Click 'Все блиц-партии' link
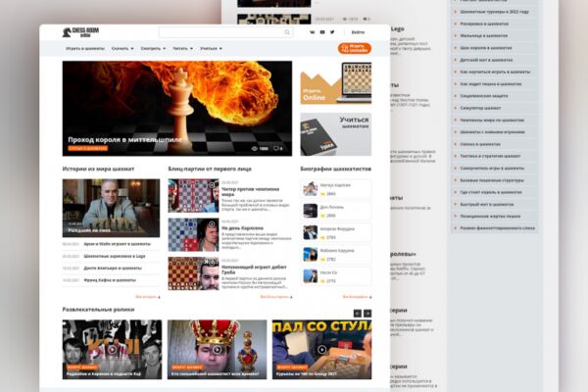The image size is (588, 392). pos(276,297)
